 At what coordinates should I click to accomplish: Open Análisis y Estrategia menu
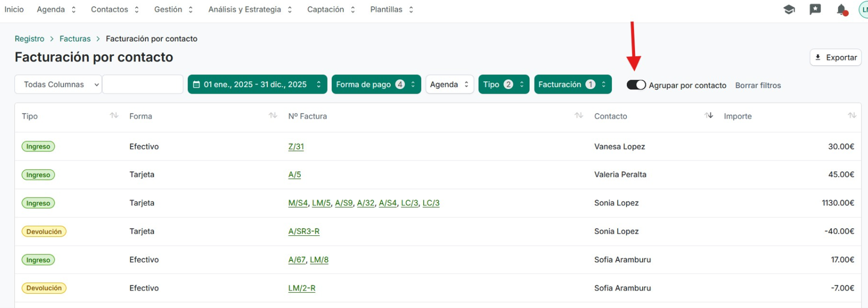click(250, 10)
